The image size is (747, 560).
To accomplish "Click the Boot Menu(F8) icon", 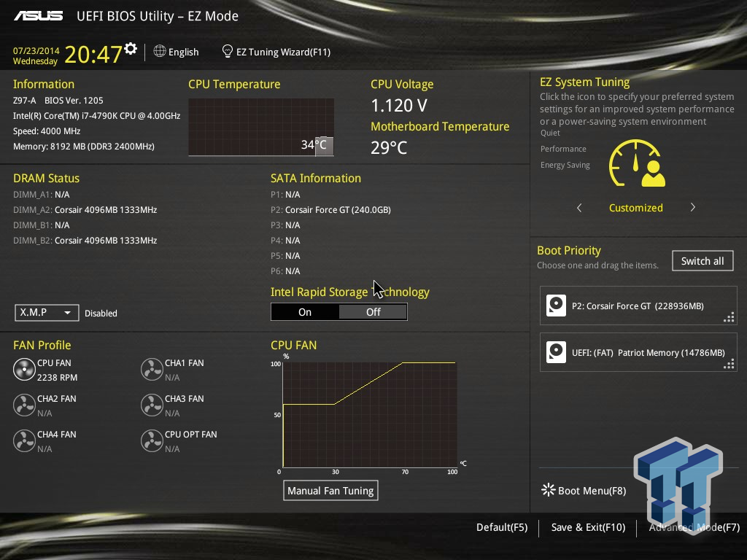I will coord(548,490).
